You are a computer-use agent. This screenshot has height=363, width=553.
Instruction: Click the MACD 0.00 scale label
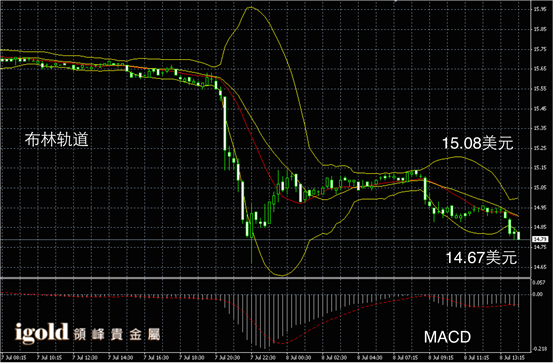(537, 294)
